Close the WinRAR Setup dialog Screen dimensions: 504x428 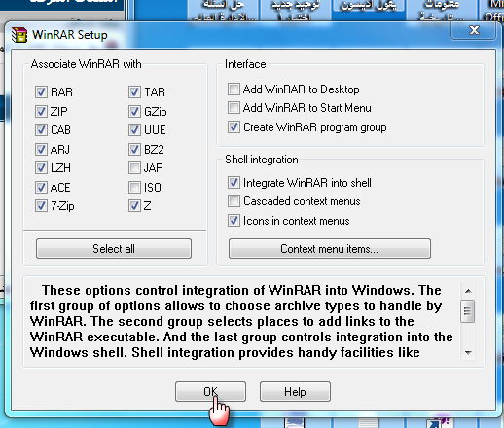474,30
